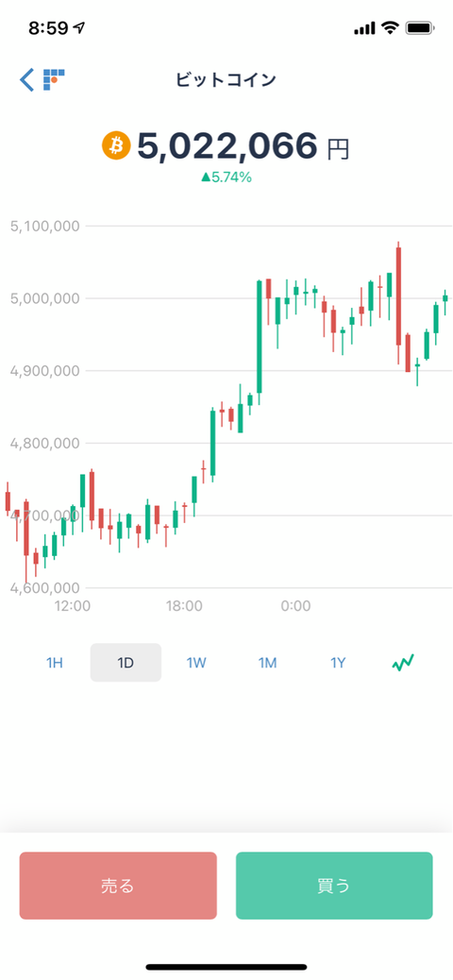Tap the location arrow beside the time
The image size is (453, 980).
78,28
